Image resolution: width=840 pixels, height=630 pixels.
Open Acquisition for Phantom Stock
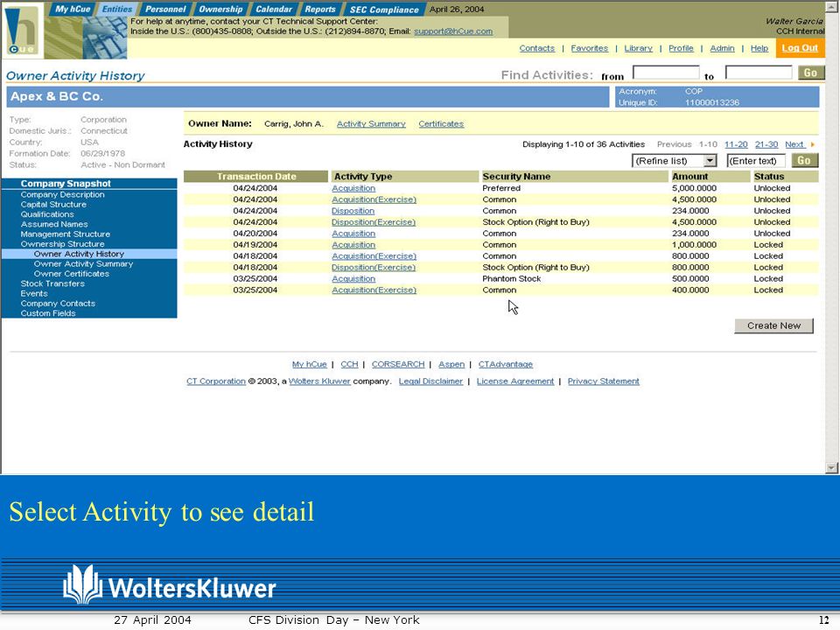pos(353,278)
